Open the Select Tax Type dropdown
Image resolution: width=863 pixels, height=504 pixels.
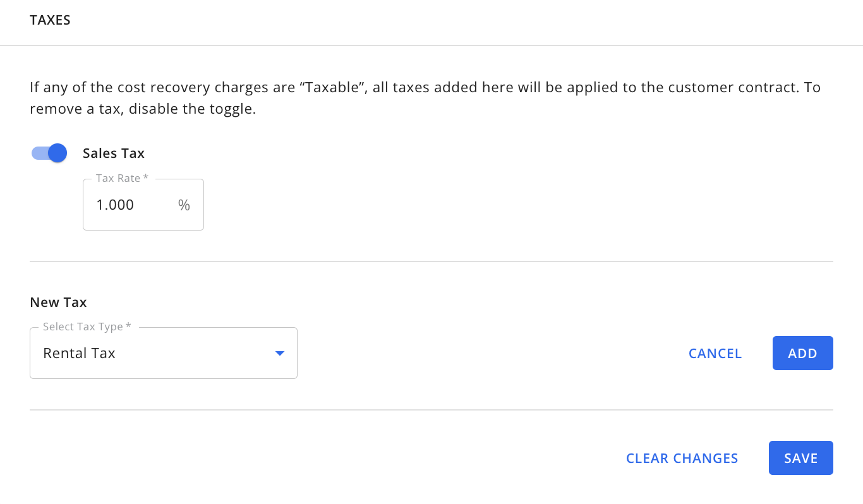(x=163, y=353)
